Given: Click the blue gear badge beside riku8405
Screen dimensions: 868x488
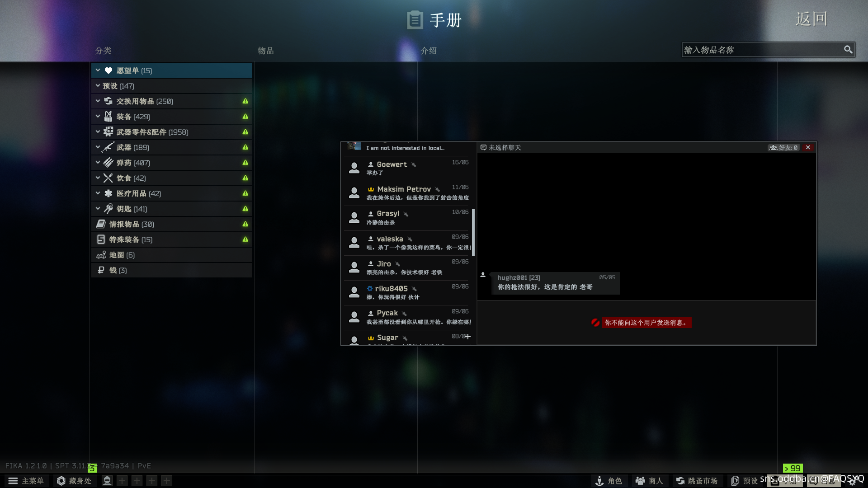Looking at the screenshot, I should coord(370,288).
